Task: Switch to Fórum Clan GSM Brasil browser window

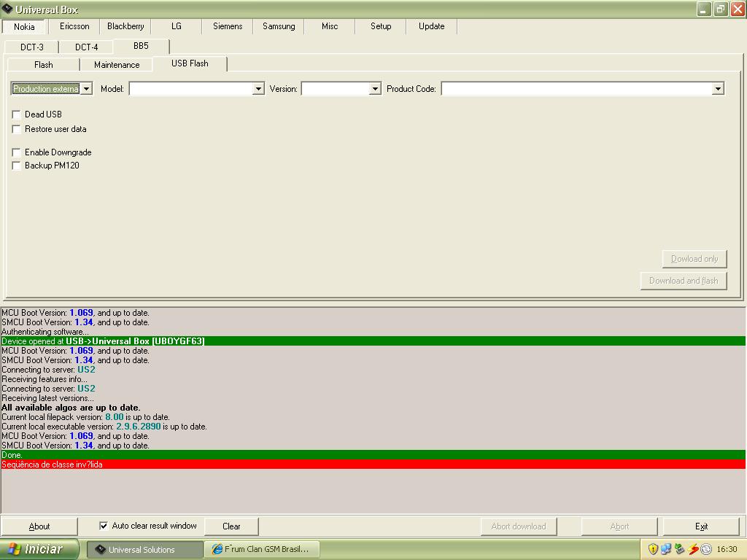Action: pos(260,549)
